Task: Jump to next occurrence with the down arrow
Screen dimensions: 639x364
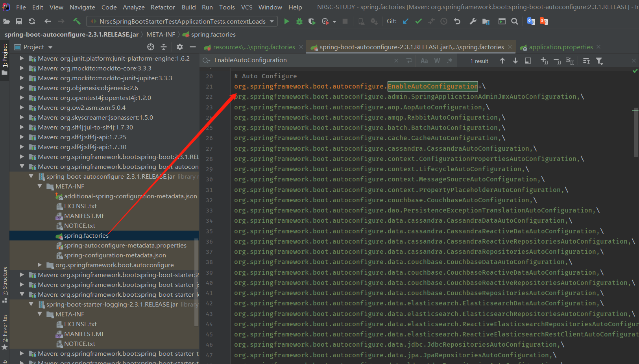Action: [515, 61]
